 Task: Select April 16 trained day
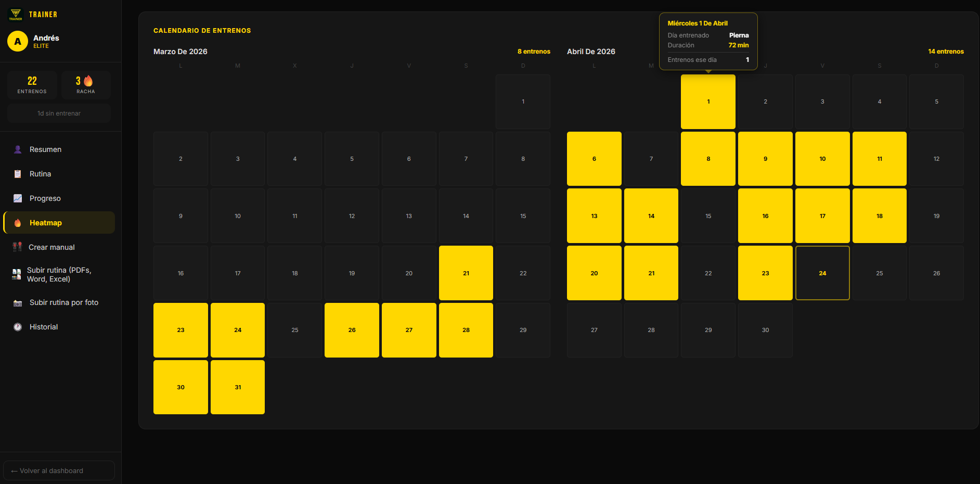click(765, 216)
